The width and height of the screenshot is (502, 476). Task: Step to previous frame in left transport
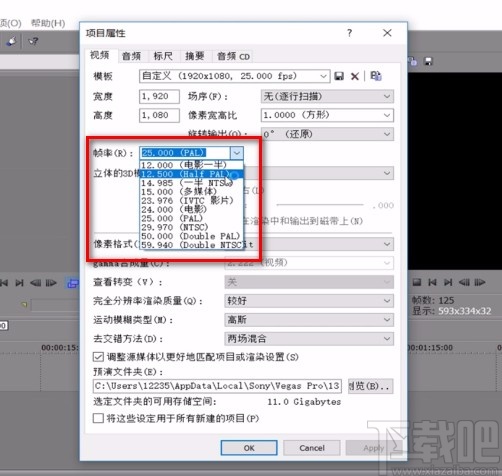click(35, 283)
